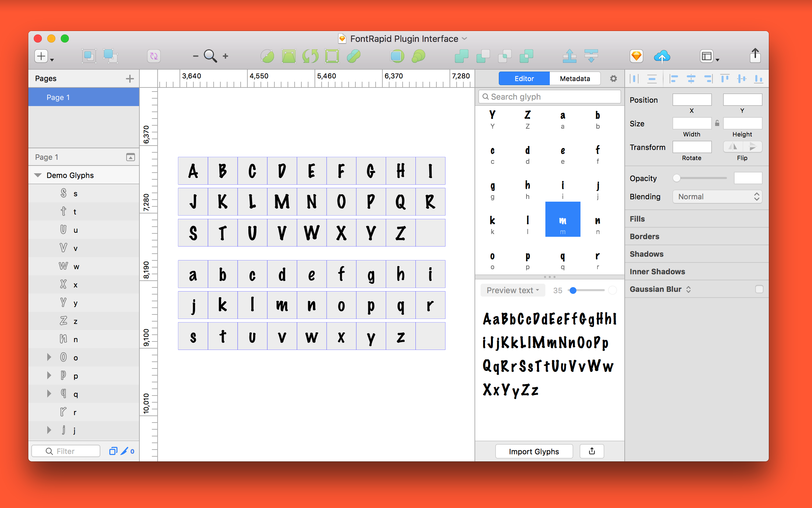Expand the 'o' layer group
812x508 pixels.
pyautogui.click(x=49, y=357)
